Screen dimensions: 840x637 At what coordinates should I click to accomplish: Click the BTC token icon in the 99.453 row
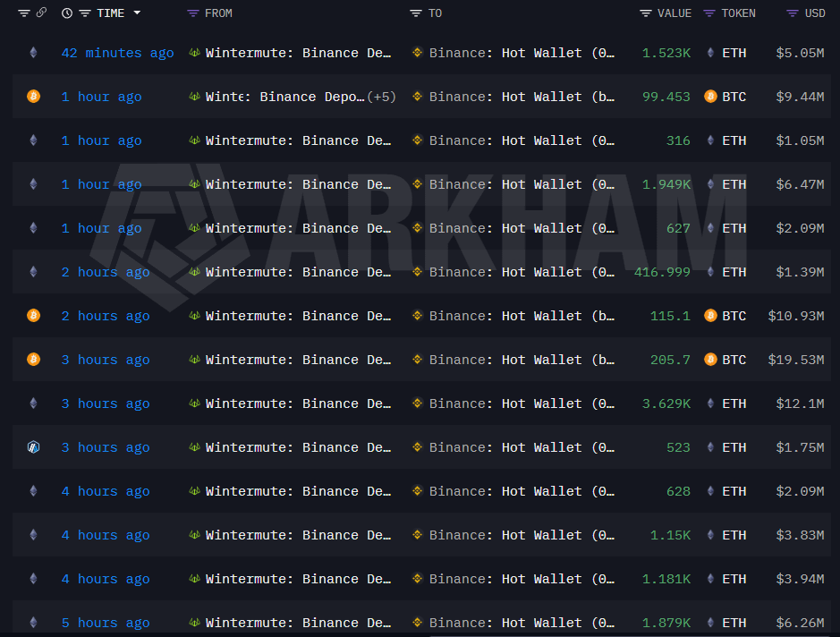pos(710,97)
